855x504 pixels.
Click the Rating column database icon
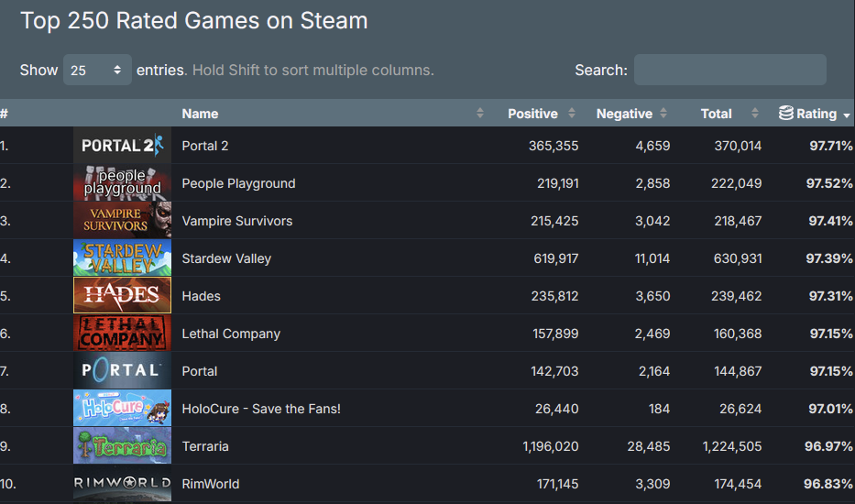click(785, 114)
